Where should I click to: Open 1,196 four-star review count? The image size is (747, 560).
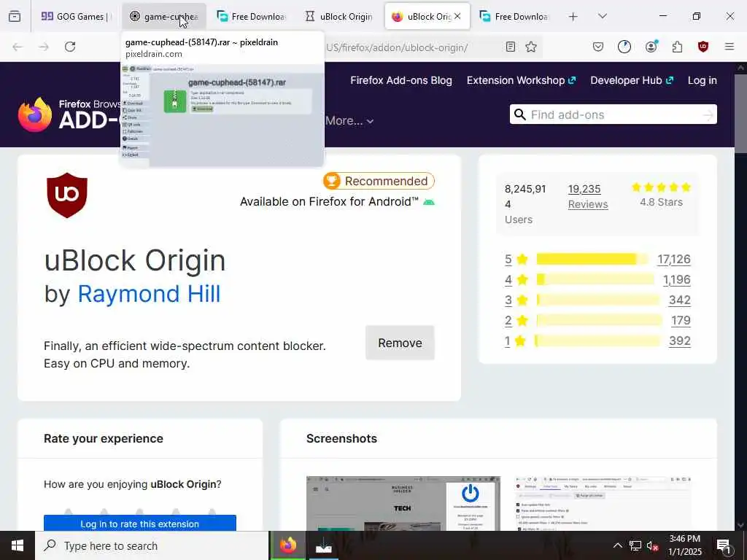coord(676,279)
